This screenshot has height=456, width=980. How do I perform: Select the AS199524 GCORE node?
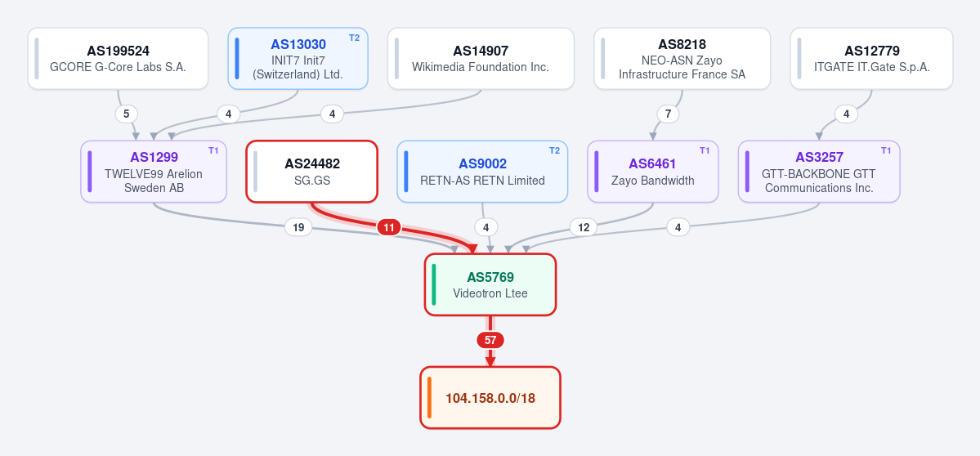point(119,59)
